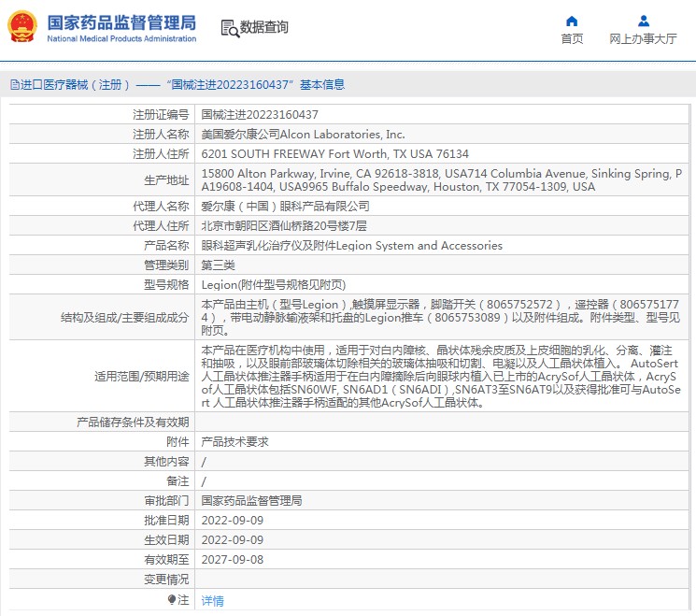696x616 pixels.
Task: Click the 爱尔康（中国）眼科产品有限公司 agent name
Action: click(285, 207)
